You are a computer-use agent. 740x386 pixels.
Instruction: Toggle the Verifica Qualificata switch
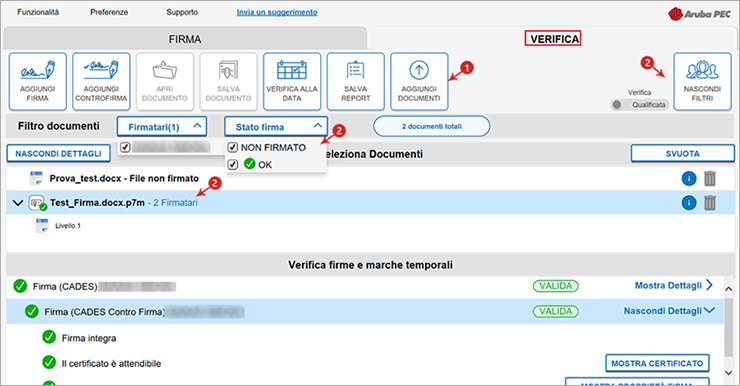click(x=639, y=105)
